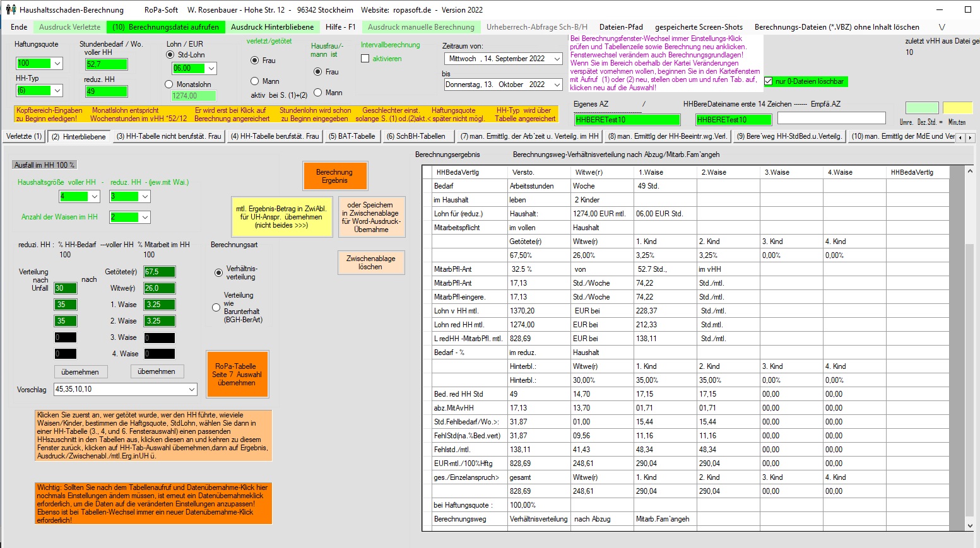
Task: Switch to the (5) BAT-Tabelle tab
Action: point(351,136)
